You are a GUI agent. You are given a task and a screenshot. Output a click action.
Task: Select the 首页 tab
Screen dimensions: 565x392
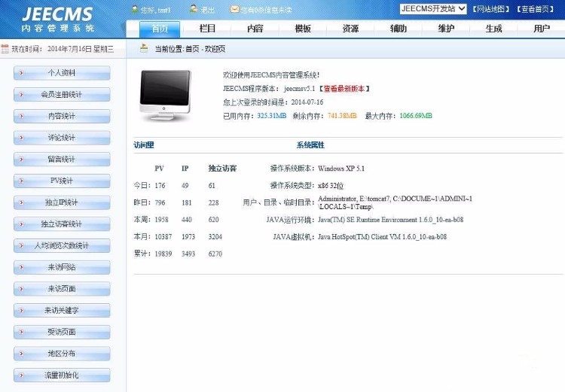point(160,29)
